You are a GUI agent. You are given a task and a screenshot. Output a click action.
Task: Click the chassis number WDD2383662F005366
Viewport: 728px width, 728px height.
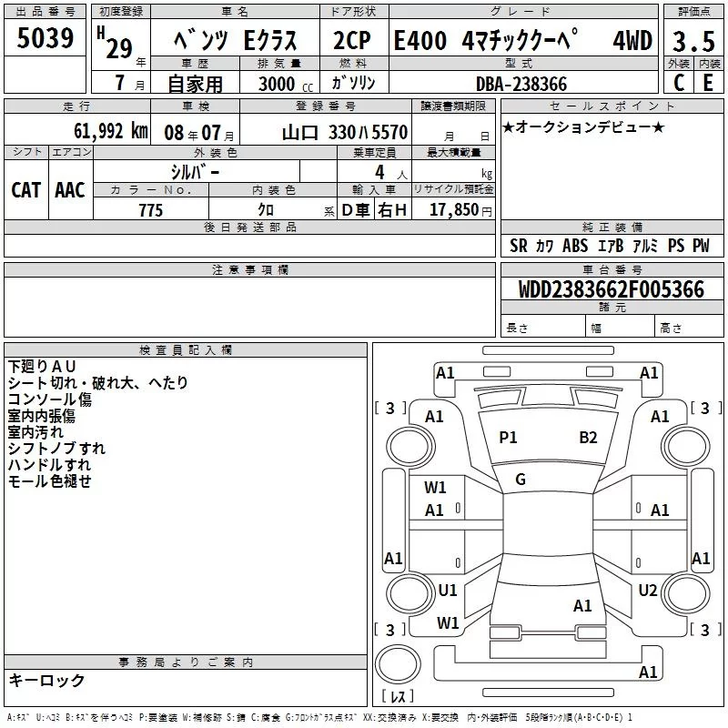611,290
